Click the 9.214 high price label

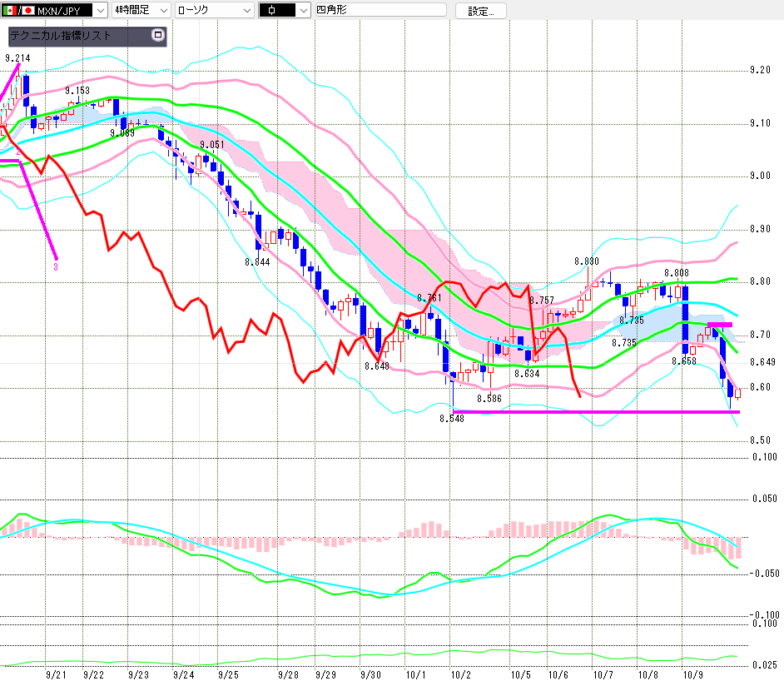(17, 58)
